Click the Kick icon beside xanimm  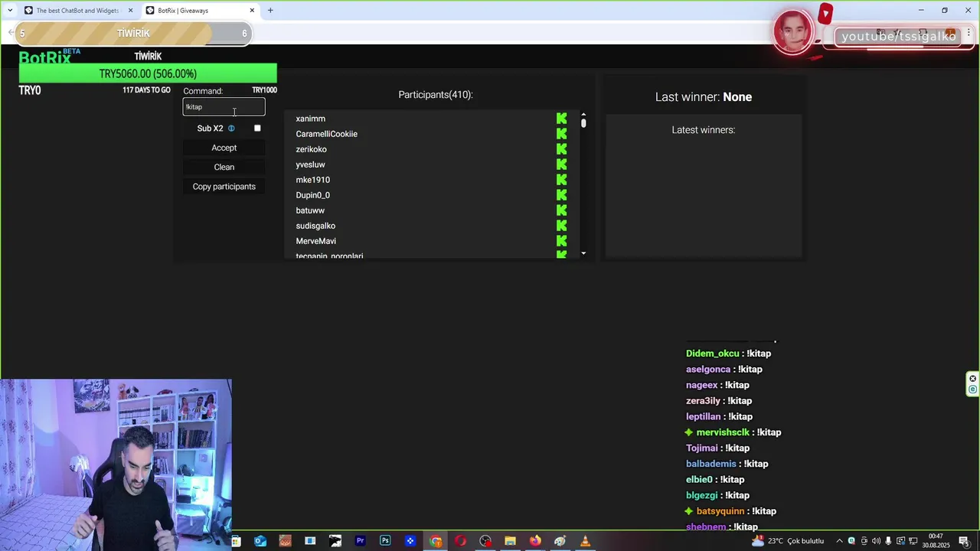562,119
